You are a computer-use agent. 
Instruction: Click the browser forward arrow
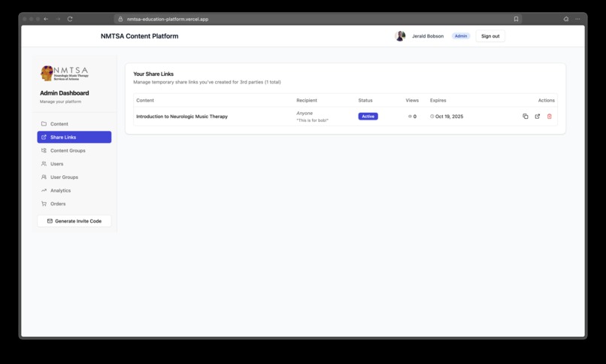58,19
